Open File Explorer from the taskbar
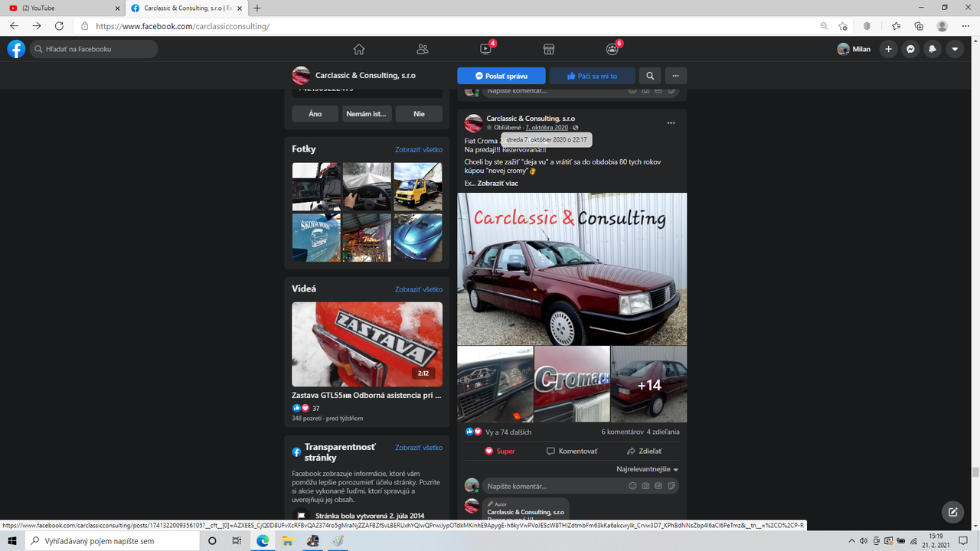 pyautogui.click(x=288, y=541)
